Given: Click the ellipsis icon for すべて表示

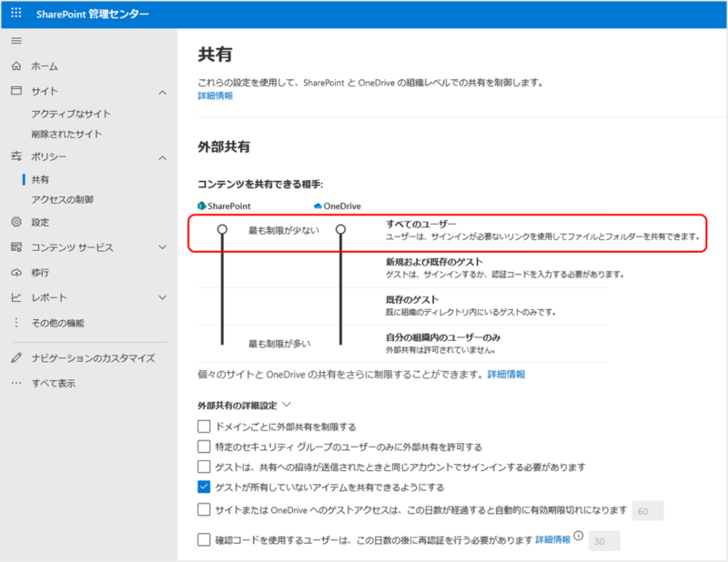Looking at the screenshot, I should coord(15,383).
